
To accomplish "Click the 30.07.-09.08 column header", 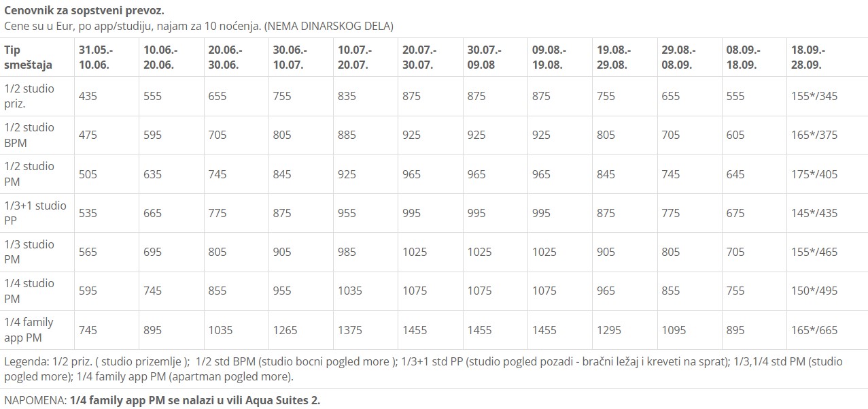I will [485, 58].
